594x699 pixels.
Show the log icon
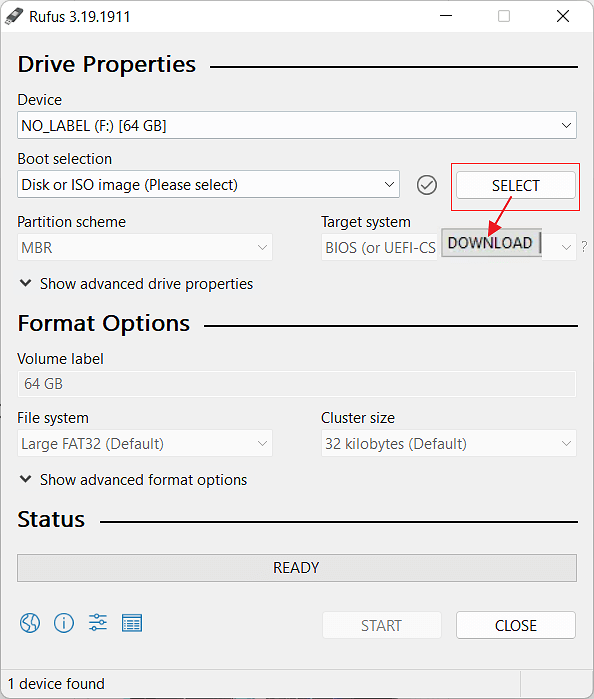pyautogui.click(x=132, y=623)
